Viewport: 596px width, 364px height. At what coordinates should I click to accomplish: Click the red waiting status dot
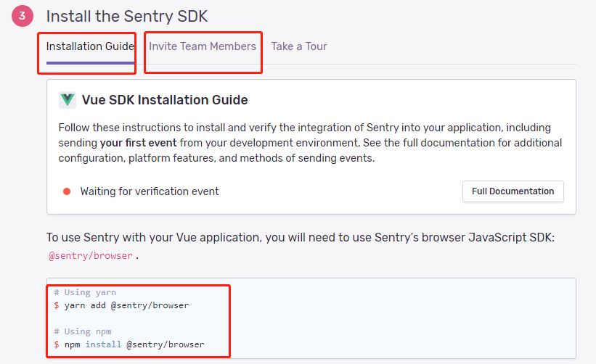tap(67, 191)
